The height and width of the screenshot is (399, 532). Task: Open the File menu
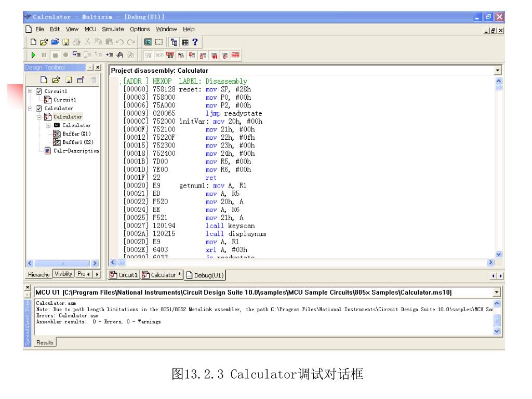(39, 29)
